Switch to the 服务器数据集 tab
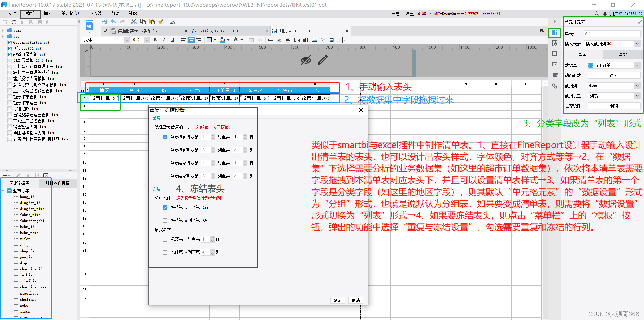The image size is (644, 320). [58, 183]
